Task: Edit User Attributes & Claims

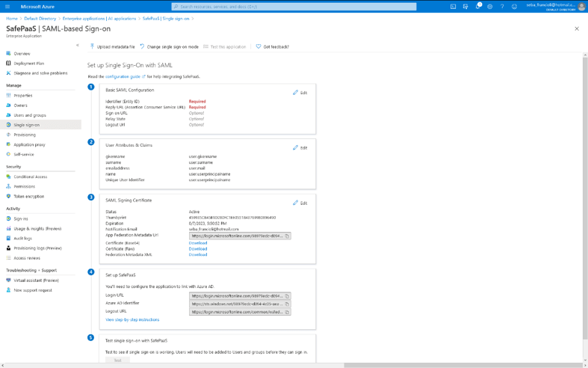Action: tap(300, 147)
